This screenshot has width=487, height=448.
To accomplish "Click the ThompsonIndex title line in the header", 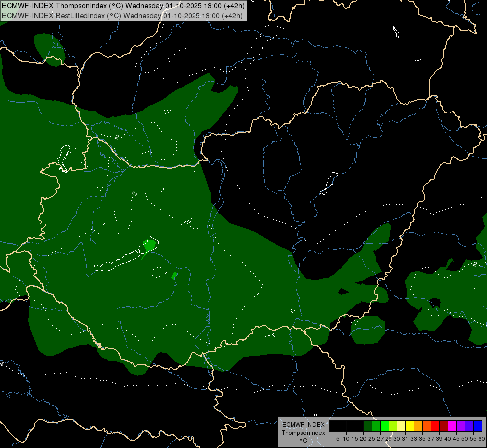I will (123, 6).
